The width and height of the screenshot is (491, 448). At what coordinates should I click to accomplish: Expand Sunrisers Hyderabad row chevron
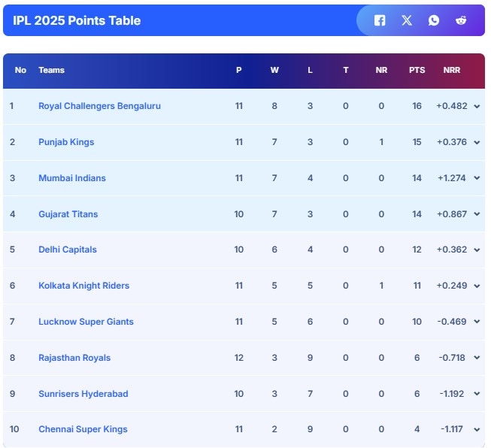(x=477, y=395)
